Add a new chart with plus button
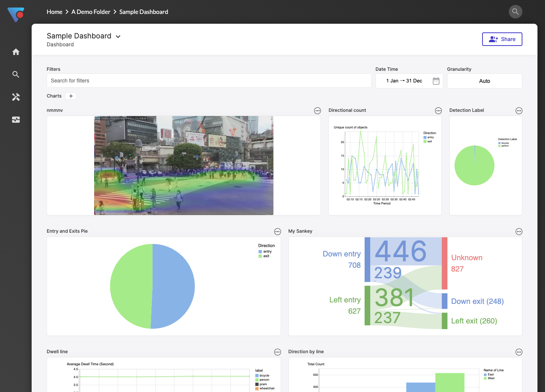 pyautogui.click(x=71, y=96)
